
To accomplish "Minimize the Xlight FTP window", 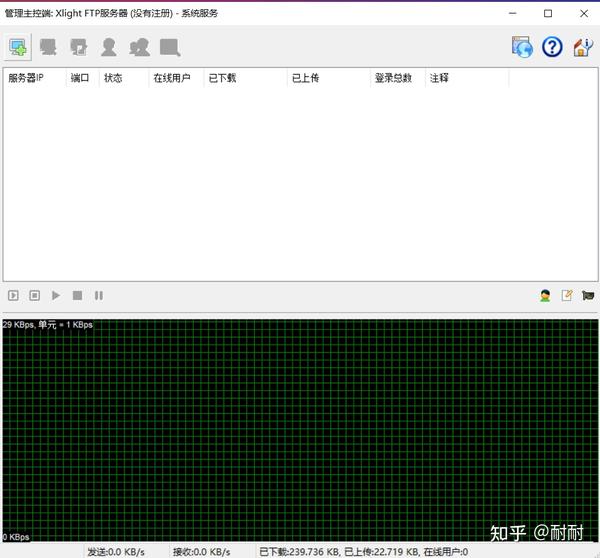I will [512, 13].
